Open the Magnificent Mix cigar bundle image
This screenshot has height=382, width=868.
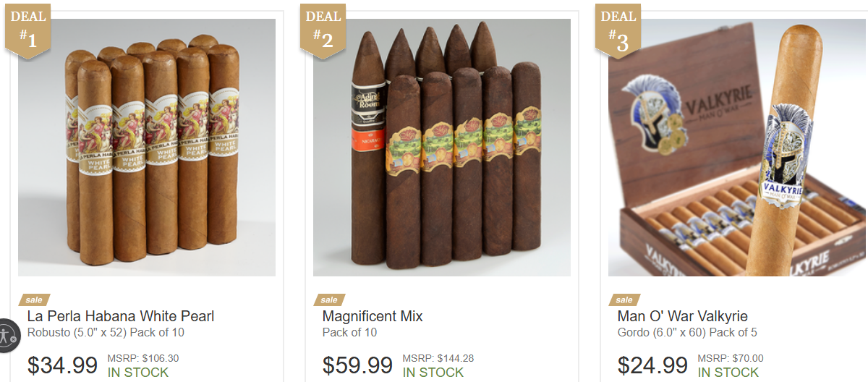[x=442, y=148]
